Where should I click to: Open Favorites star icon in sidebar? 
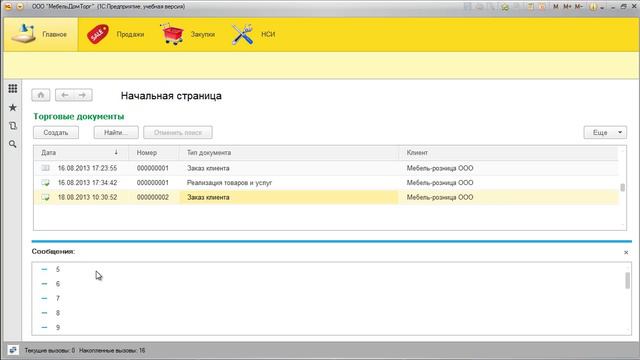pyautogui.click(x=13, y=107)
